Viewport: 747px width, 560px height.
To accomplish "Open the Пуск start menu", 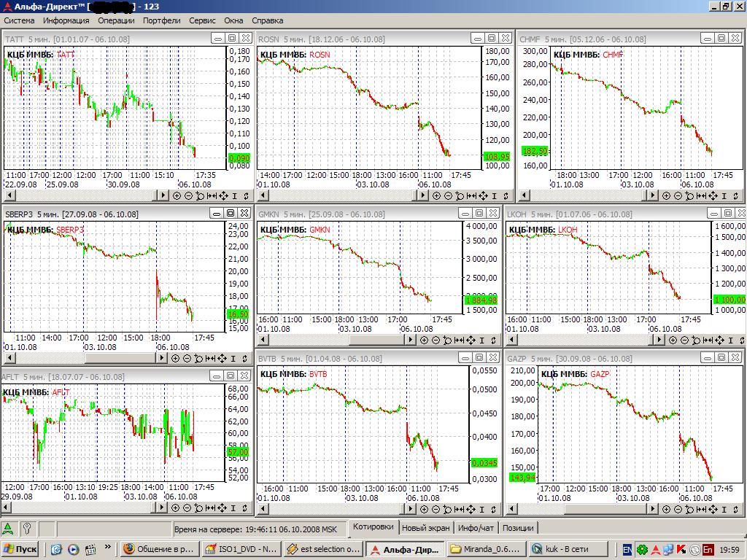I will coord(20,549).
